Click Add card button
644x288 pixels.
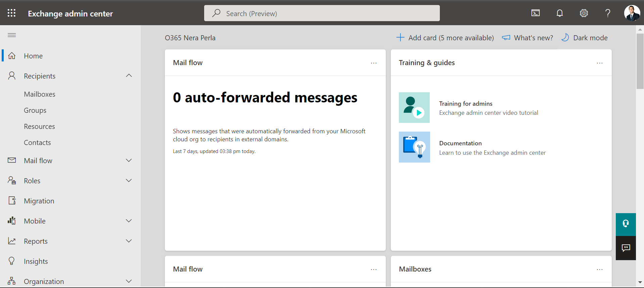click(445, 38)
